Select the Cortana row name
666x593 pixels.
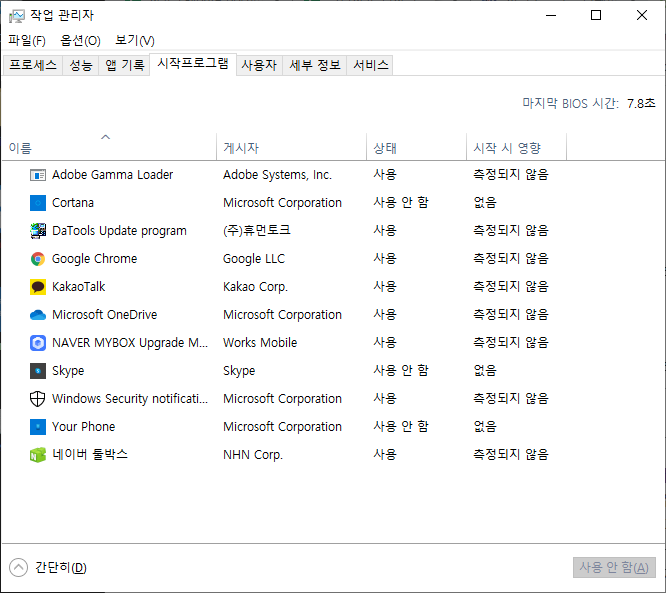click(x=73, y=203)
